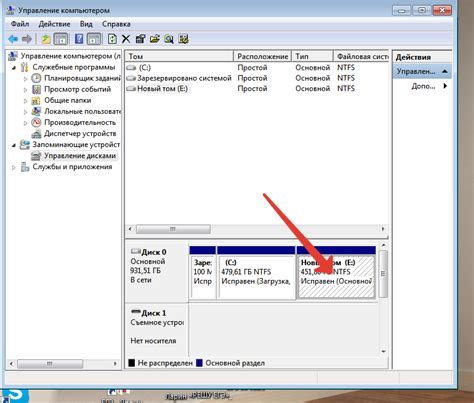Click the Диск 1 Нет носителя label
Image resolution: width=474 pixels, height=403 pixels.
click(153, 341)
